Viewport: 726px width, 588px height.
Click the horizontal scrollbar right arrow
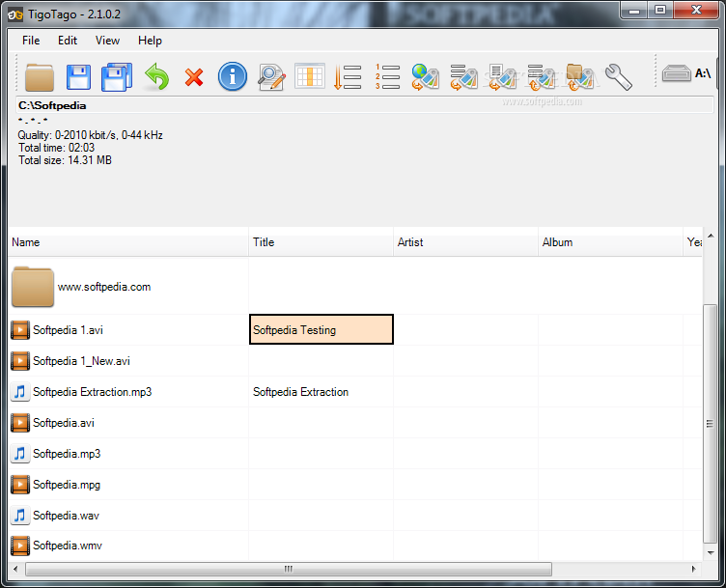(693, 569)
